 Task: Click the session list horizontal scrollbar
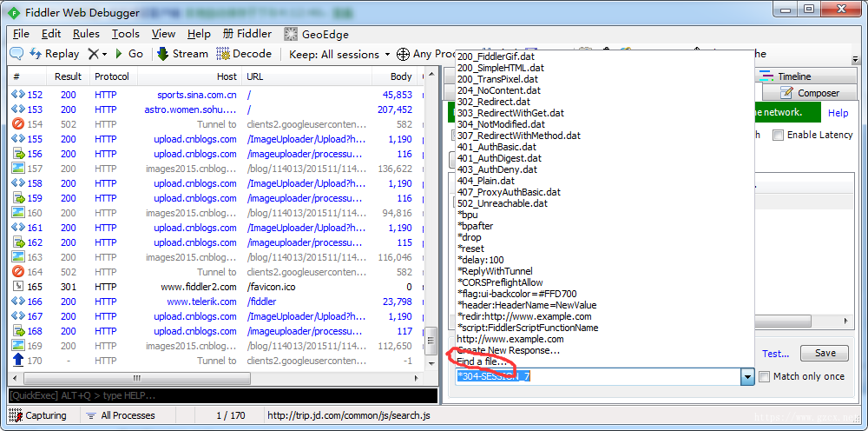click(215, 378)
